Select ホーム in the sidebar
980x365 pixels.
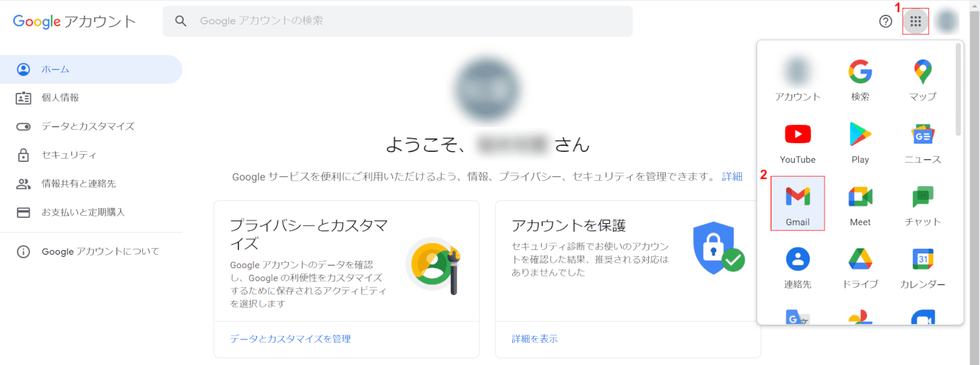(x=91, y=69)
